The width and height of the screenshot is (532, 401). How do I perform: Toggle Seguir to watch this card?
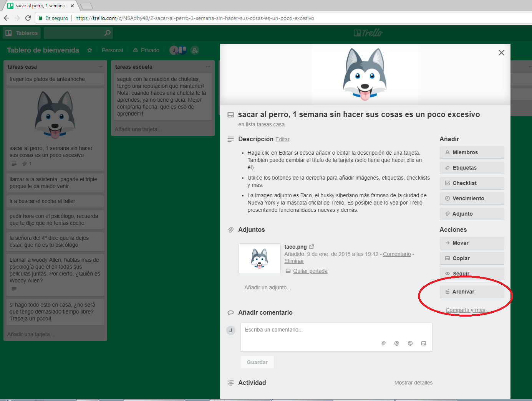[x=472, y=274]
